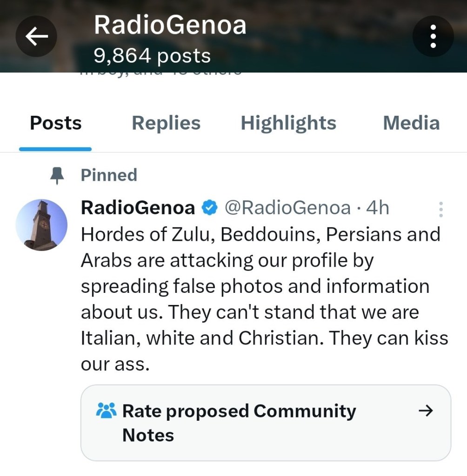Switch to the Replies tab
Screen dimensions: 467x476
[x=166, y=123]
